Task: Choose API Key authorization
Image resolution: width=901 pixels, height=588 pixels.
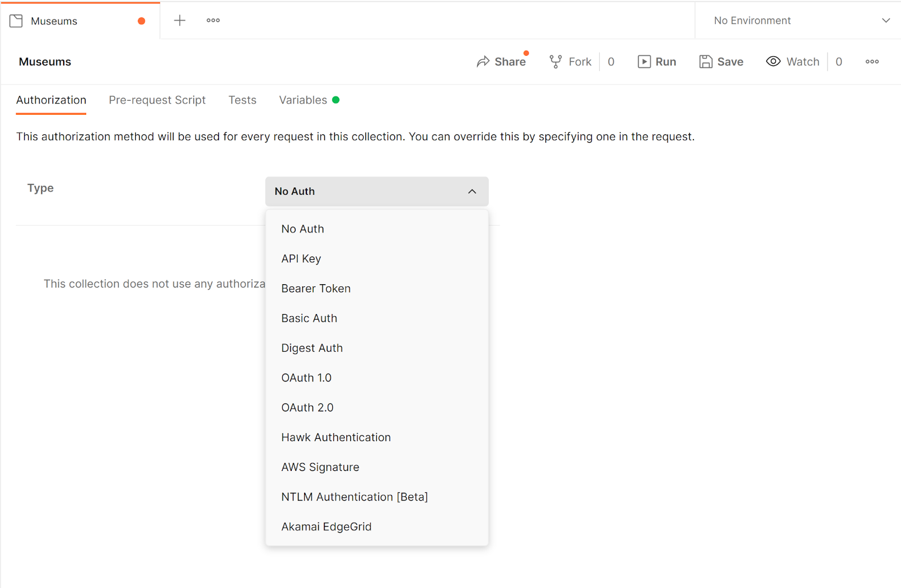Action: [x=301, y=258]
